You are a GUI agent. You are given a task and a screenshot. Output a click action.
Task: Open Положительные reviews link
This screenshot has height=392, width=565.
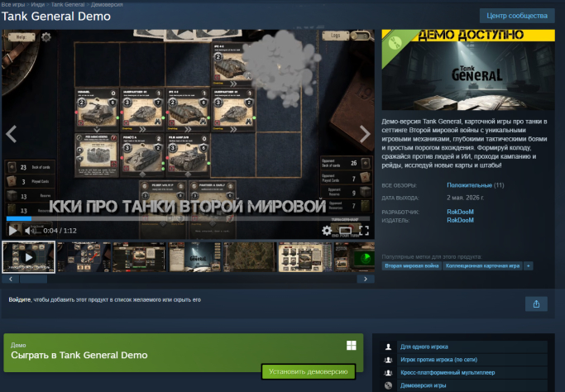tap(469, 185)
